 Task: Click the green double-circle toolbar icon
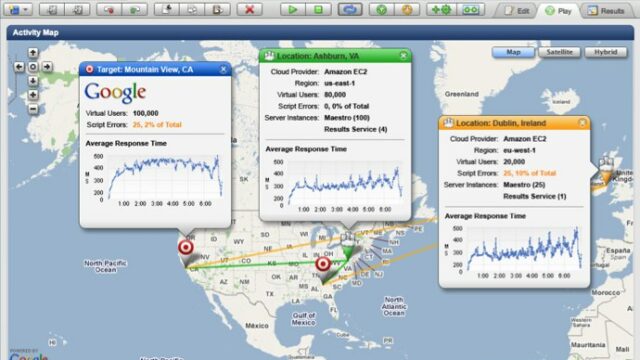[471, 9]
